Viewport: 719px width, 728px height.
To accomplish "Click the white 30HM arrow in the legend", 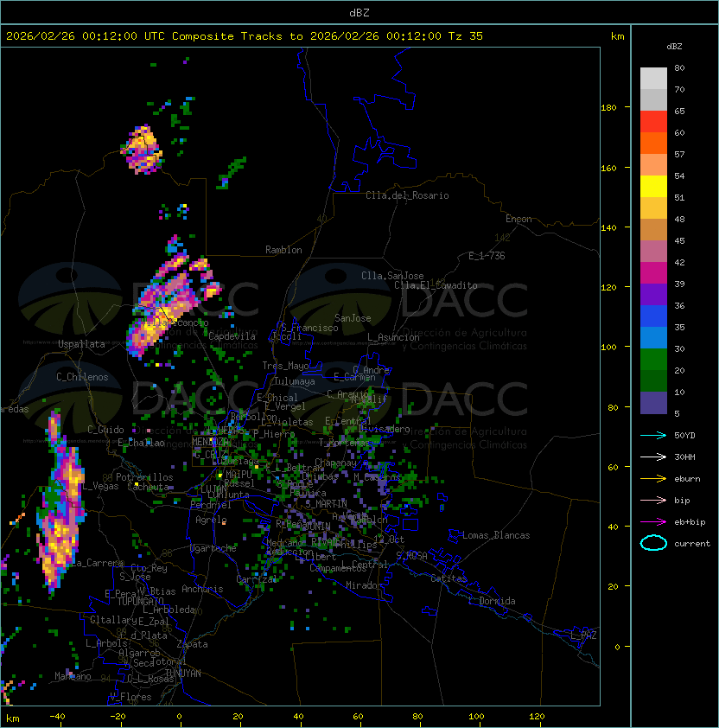I will (x=653, y=457).
